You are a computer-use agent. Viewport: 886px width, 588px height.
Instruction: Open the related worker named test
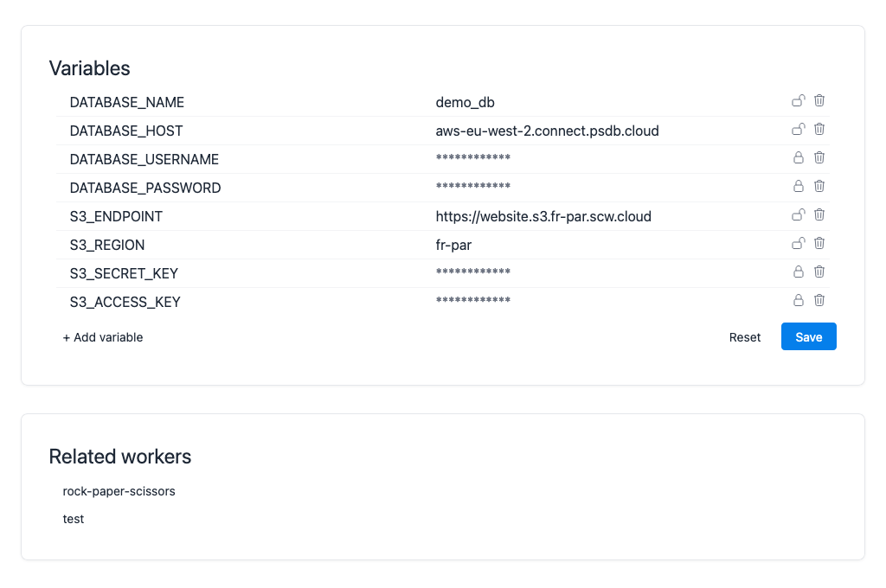(74, 520)
